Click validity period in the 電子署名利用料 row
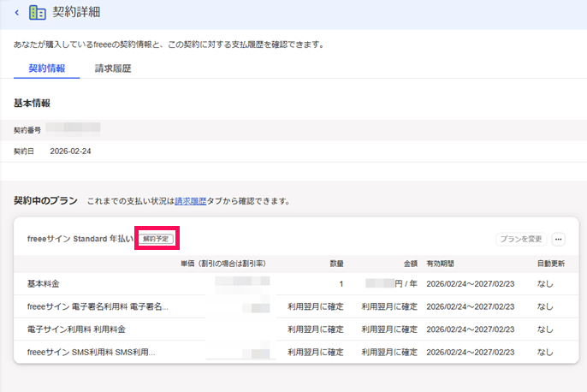The width and height of the screenshot is (587, 392). (x=471, y=306)
